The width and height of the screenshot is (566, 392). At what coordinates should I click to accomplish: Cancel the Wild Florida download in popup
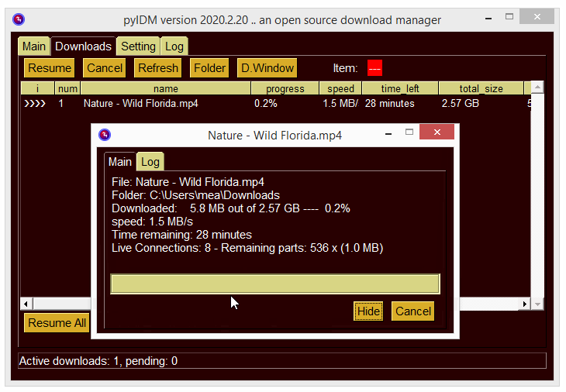click(412, 311)
